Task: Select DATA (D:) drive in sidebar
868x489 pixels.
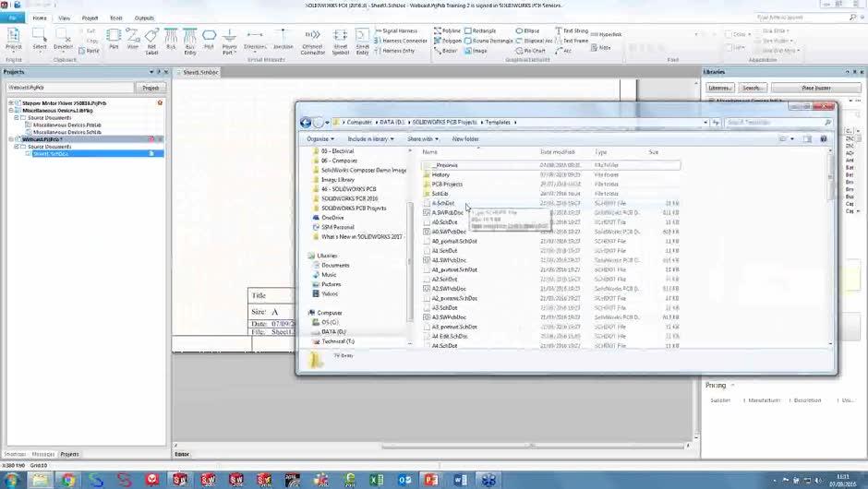Action: point(333,332)
